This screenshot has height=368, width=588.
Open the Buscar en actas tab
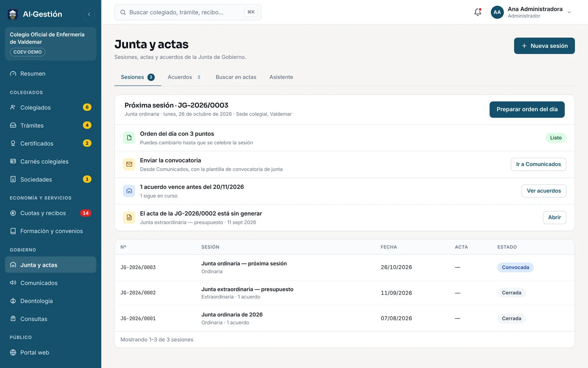[236, 77]
